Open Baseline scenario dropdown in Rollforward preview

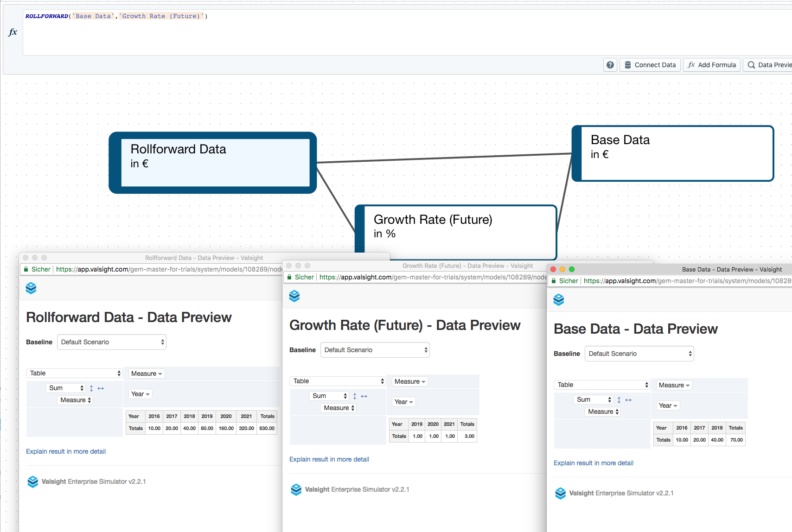111,342
